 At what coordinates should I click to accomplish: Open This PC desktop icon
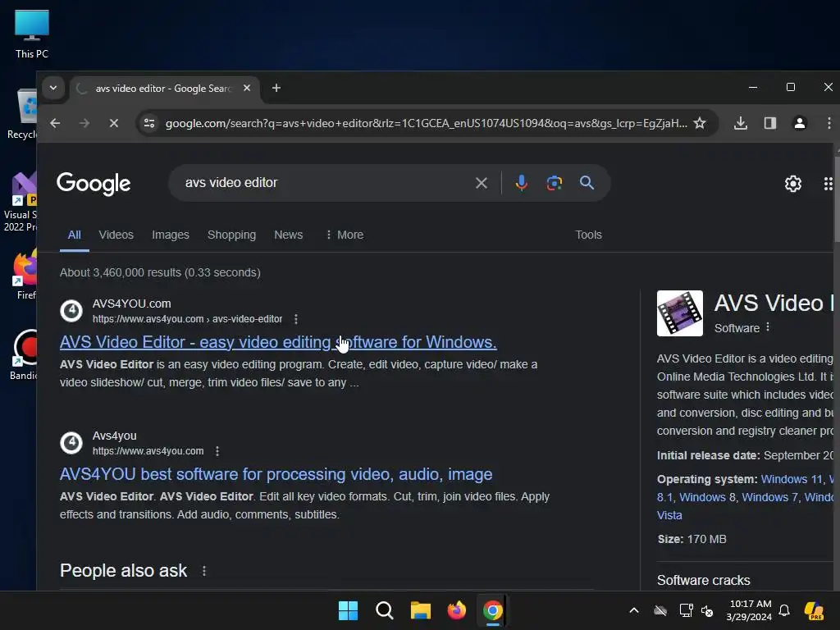[x=32, y=34]
